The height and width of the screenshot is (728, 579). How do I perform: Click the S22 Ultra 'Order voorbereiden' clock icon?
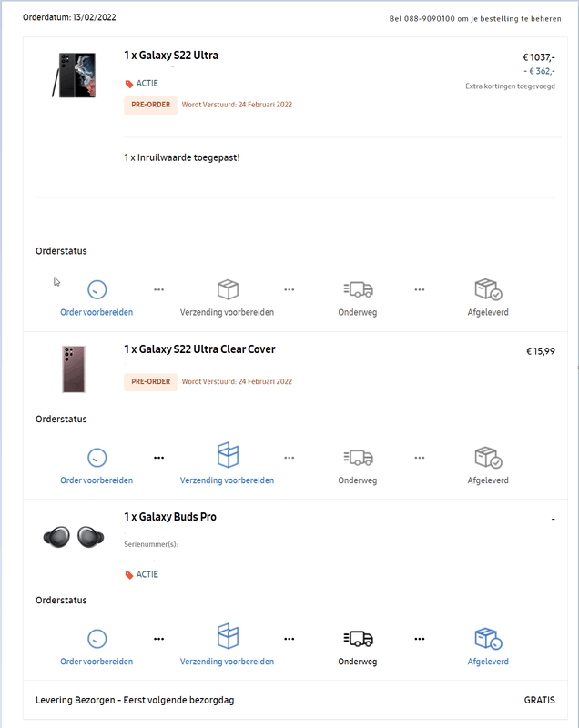(x=96, y=290)
